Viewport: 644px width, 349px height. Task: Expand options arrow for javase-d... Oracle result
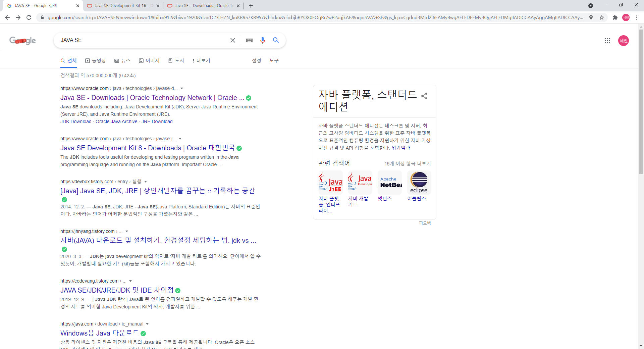tap(182, 89)
